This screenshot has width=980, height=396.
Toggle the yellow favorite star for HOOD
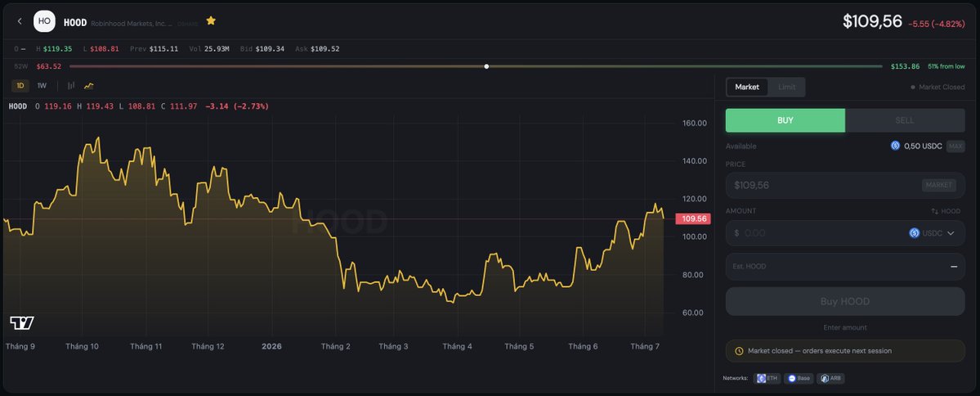[x=211, y=20]
